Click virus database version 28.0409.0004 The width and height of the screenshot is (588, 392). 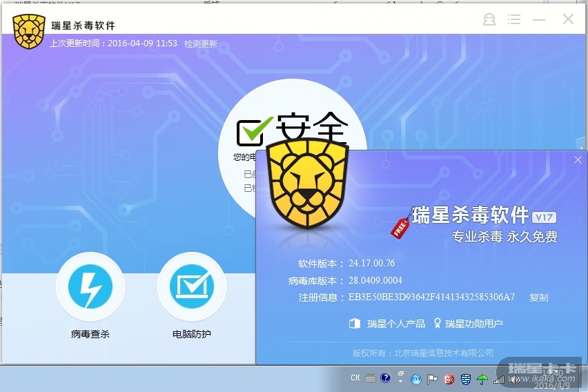point(375,280)
